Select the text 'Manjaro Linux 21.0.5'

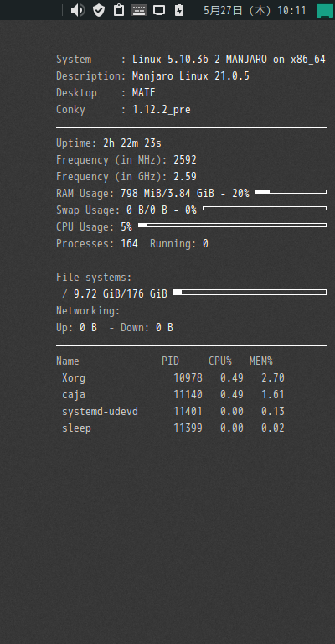(191, 76)
